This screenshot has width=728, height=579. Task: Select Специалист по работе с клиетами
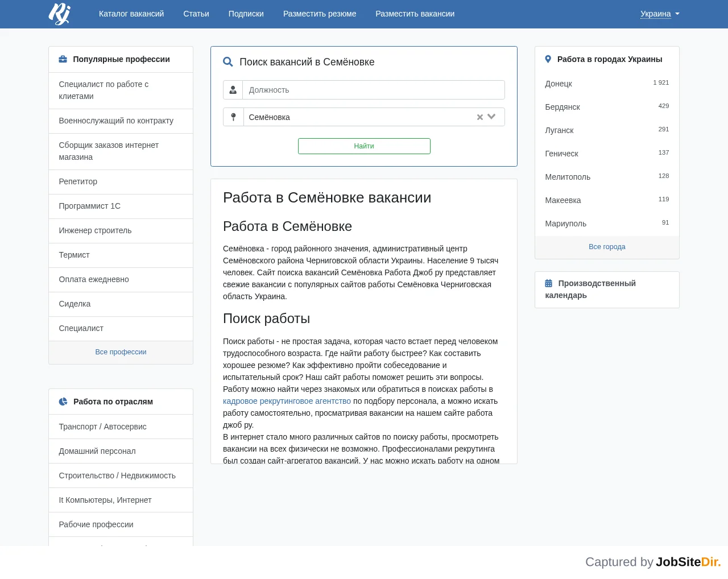point(121,90)
